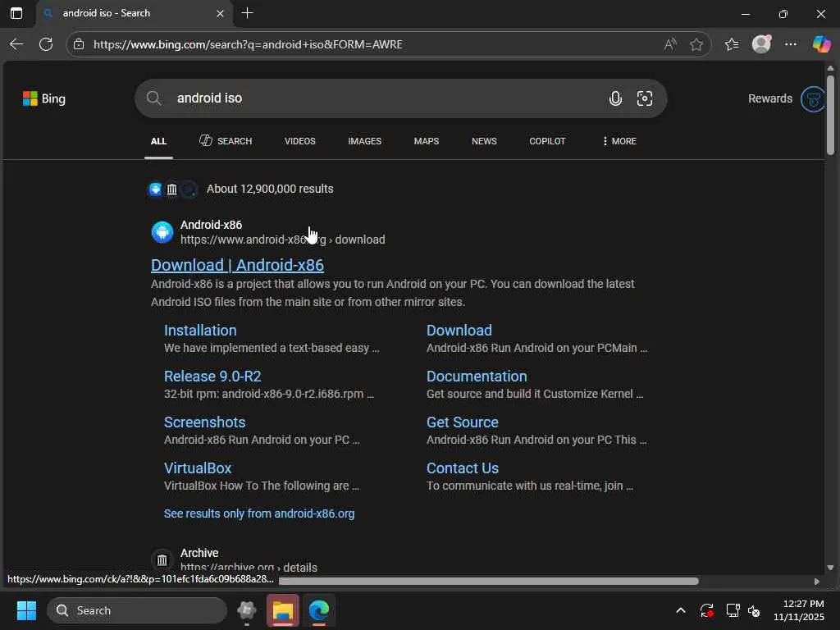
Task: Open the network display tray icon
Action: point(733,610)
